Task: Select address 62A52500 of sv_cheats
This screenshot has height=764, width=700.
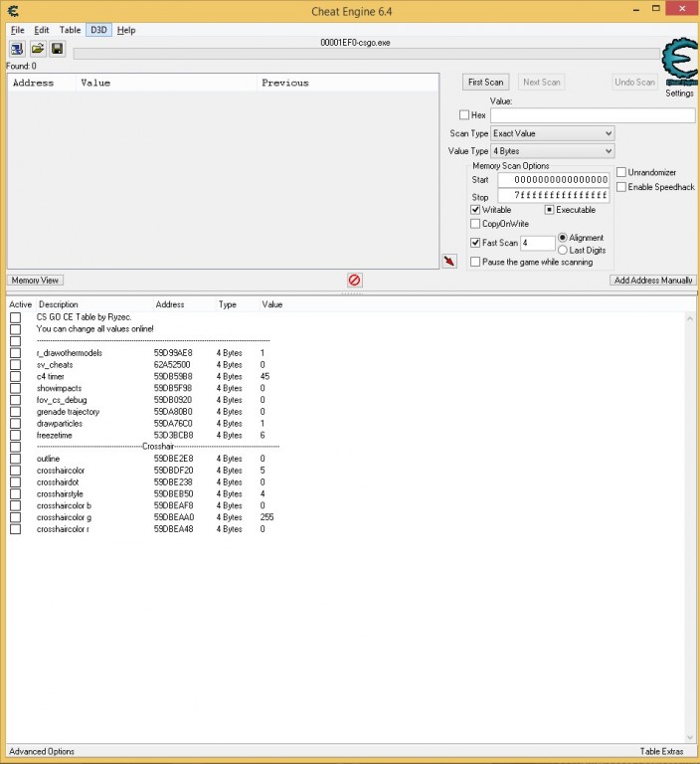Action: [172, 364]
